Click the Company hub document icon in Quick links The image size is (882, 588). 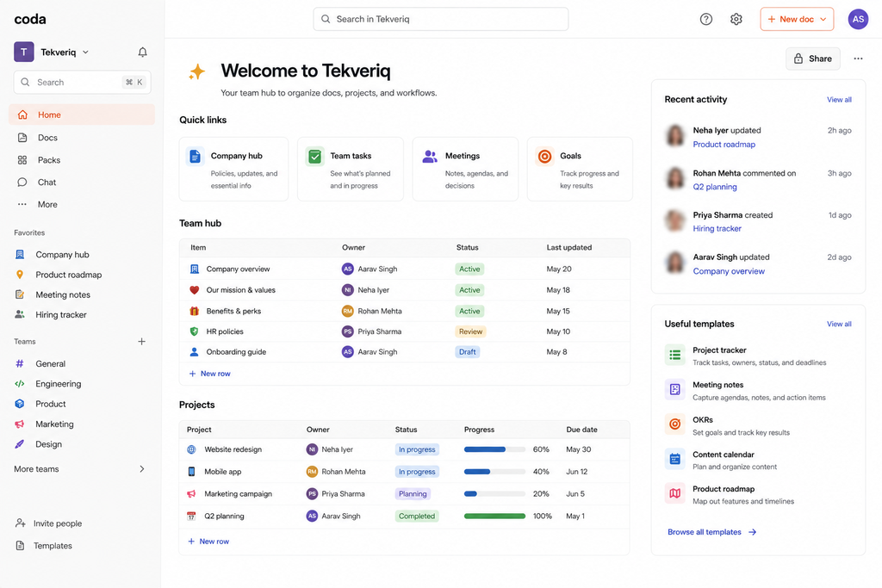pos(195,157)
